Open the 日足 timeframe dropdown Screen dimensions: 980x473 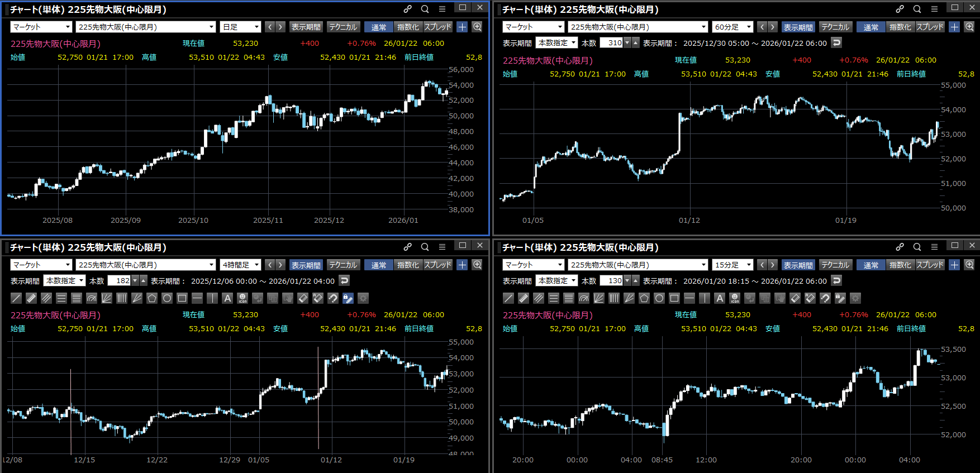pyautogui.click(x=241, y=27)
